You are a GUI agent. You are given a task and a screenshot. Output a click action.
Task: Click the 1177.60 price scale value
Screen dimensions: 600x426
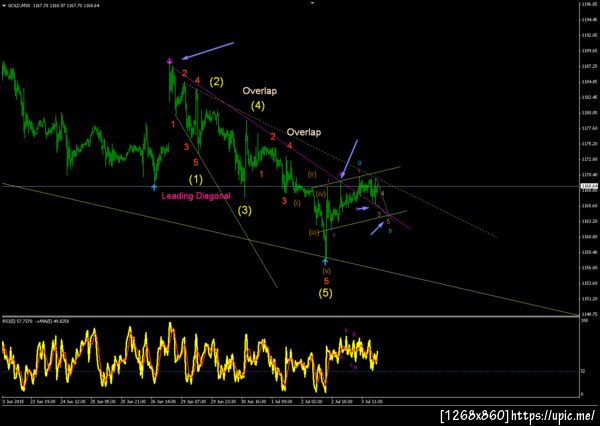(587, 128)
